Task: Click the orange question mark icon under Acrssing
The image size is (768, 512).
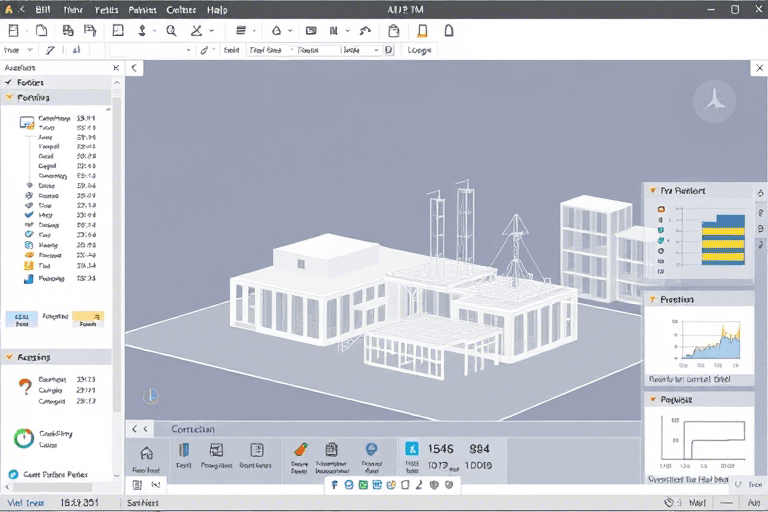Action: (25, 387)
